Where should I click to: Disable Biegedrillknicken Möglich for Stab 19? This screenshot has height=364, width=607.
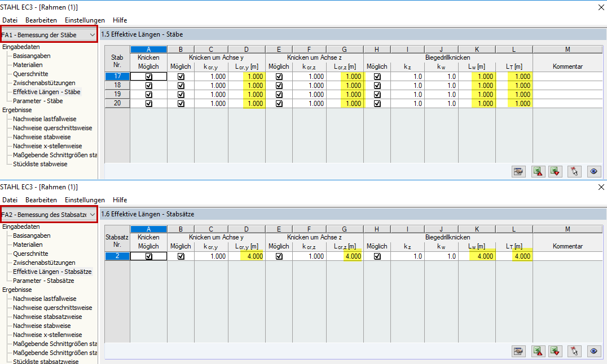376,94
